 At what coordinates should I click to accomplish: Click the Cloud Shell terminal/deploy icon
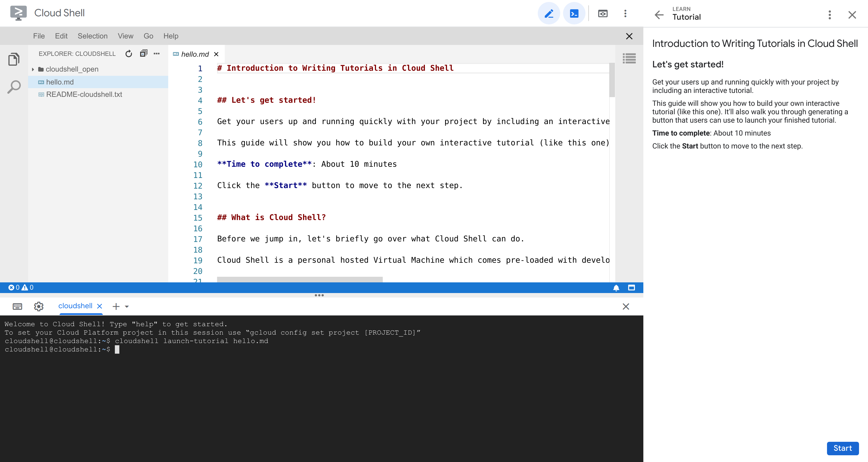point(573,13)
